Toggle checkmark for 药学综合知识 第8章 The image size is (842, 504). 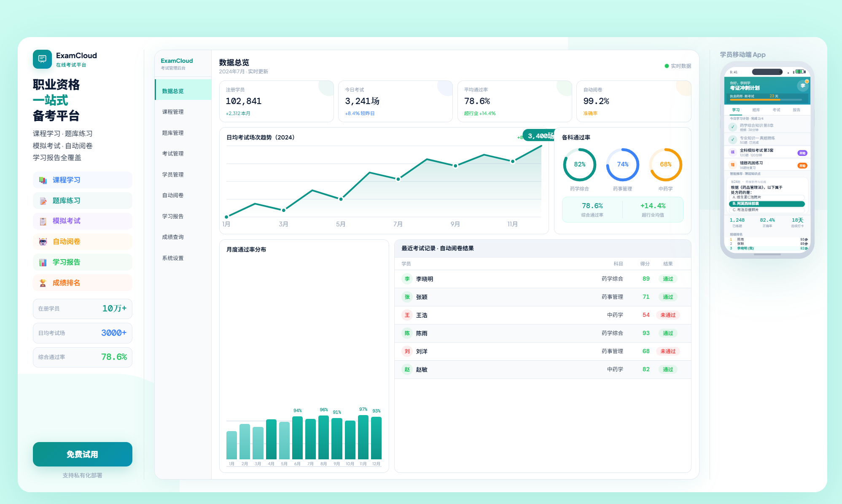(733, 127)
